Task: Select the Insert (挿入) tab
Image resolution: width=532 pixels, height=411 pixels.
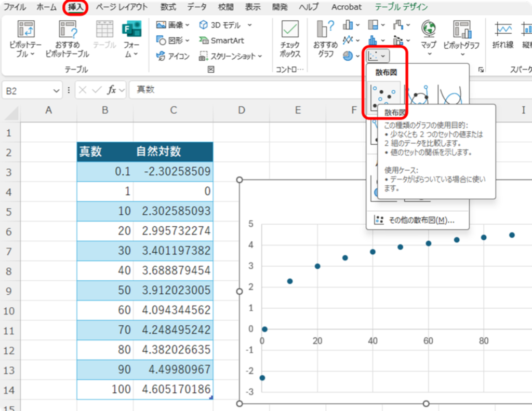Action: point(75,7)
